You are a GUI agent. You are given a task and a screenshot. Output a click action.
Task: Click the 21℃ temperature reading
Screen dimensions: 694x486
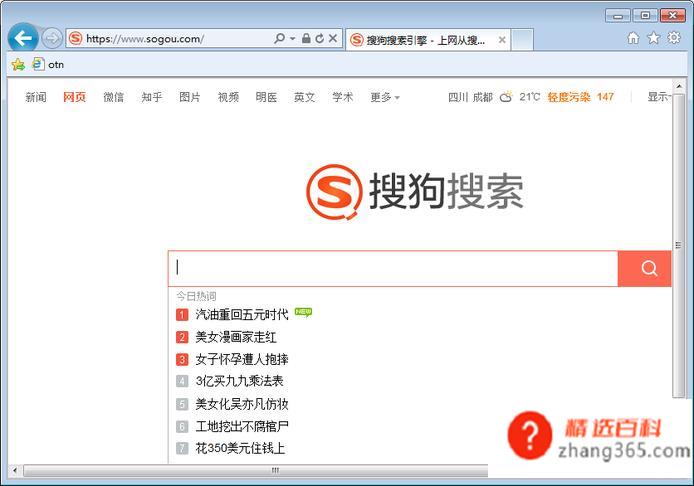point(530,96)
